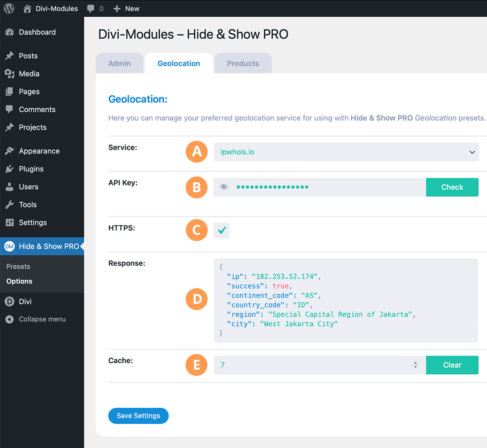Click the Clear cache button
The height and width of the screenshot is (448, 487).
452,365
